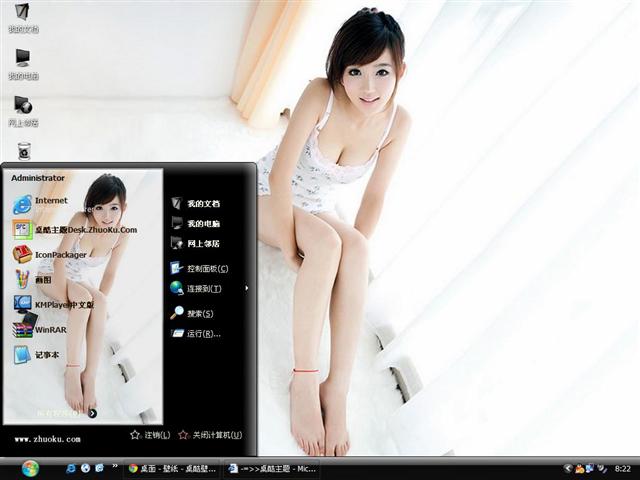Click second quick launch globe icon
Screen dimensions: 640x480
(85, 468)
